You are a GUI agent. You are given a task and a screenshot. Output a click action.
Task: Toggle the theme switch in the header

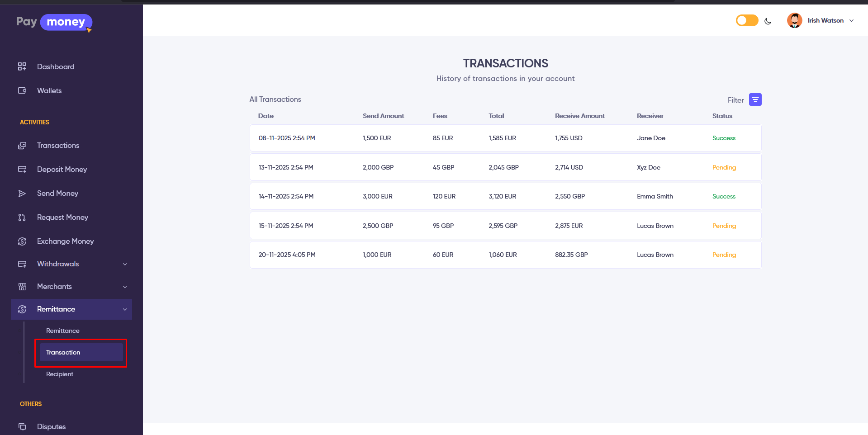click(746, 20)
